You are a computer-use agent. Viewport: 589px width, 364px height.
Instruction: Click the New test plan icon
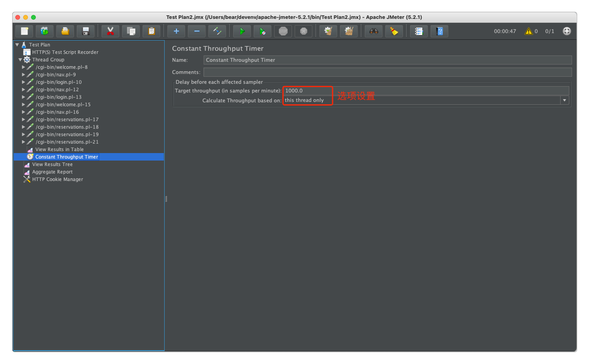(x=24, y=31)
